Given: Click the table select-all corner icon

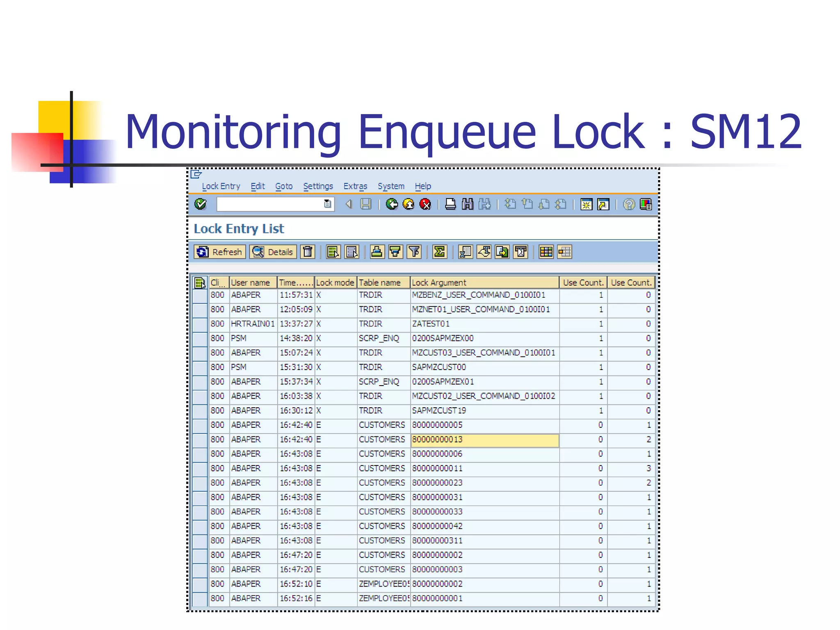Looking at the screenshot, I should click(x=200, y=283).
